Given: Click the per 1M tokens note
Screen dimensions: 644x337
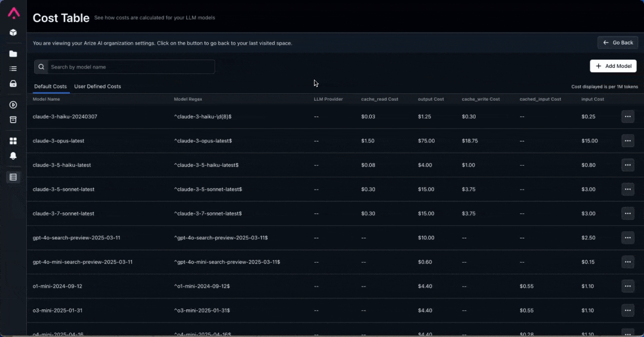Looking at the screenshot, I should point(605,87).
